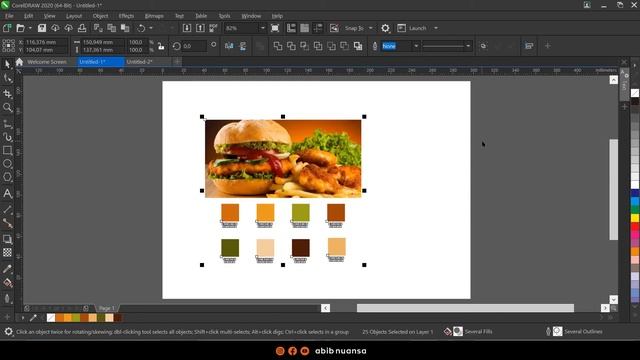Select the Ellipse tool
640x360 pixels.
click(7, 164)
